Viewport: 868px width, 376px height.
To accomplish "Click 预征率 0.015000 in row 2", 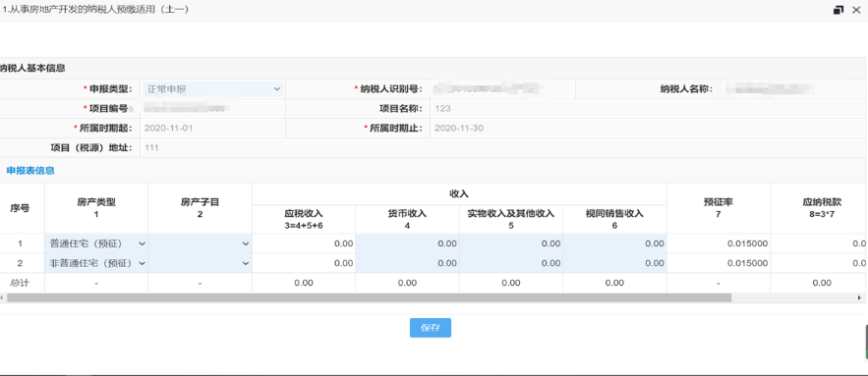I will click(x=719, y=263).
